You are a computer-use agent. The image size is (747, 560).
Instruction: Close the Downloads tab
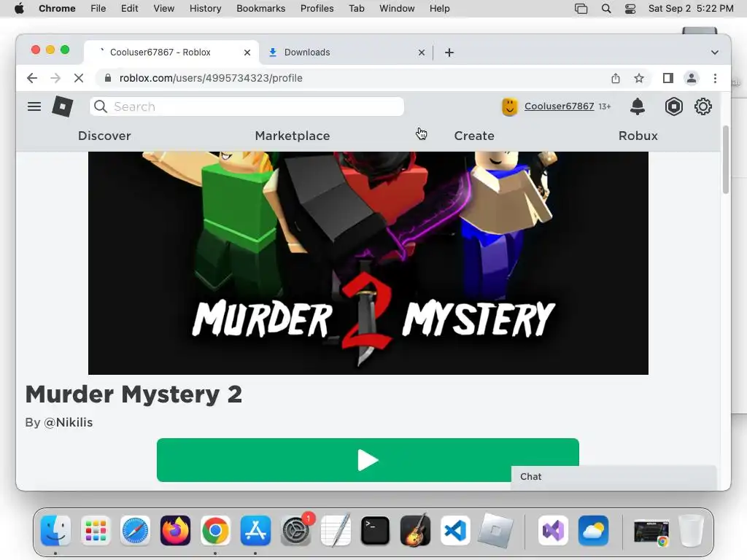click(422, 52)
